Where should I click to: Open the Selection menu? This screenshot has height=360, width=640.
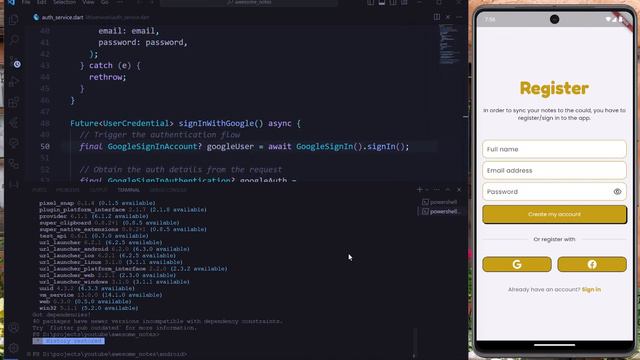click(64, 2)
